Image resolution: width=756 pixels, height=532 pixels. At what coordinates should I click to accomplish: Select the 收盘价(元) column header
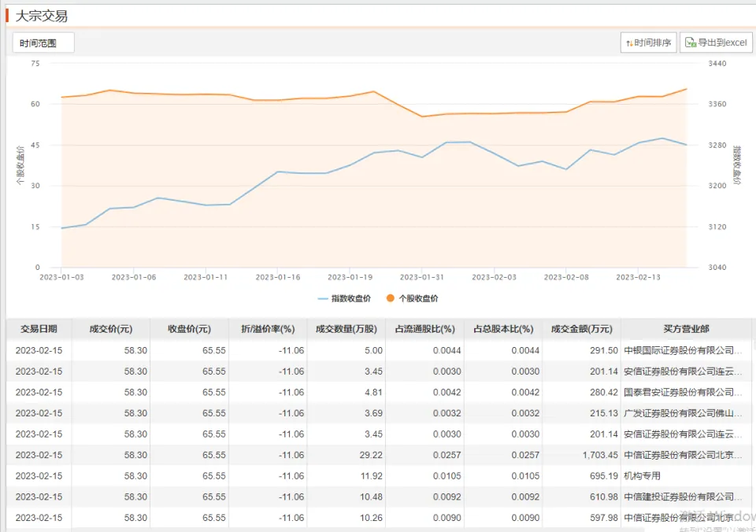click(x=189, y=329)
